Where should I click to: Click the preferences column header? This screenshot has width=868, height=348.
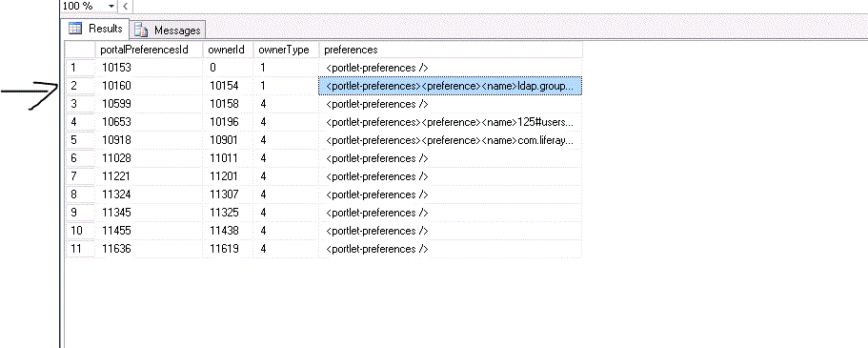click(451, 50)
